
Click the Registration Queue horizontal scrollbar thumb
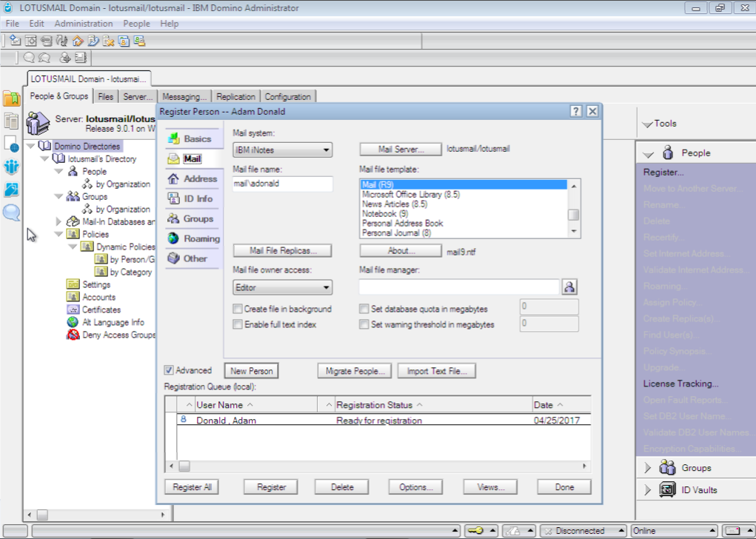pos(184,466)
